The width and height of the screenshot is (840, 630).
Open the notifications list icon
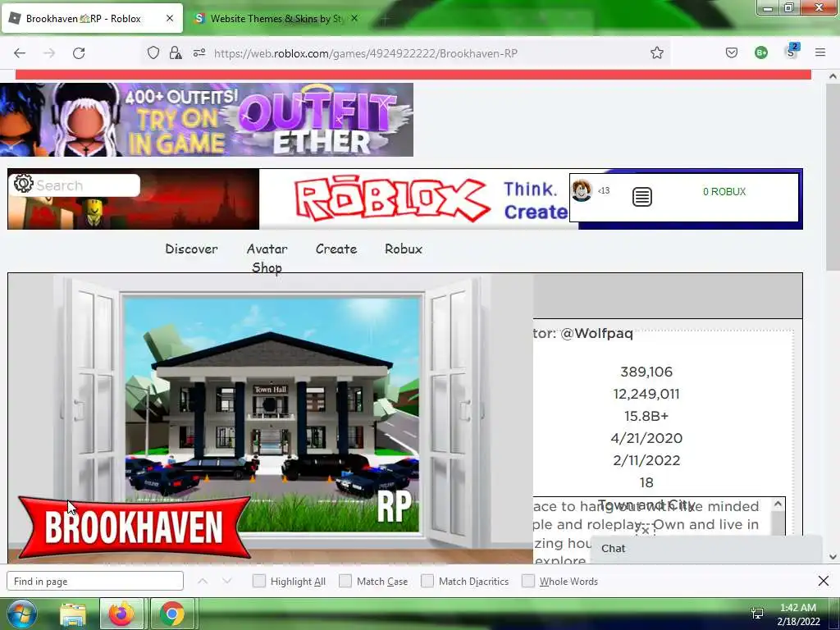(641, 197)
